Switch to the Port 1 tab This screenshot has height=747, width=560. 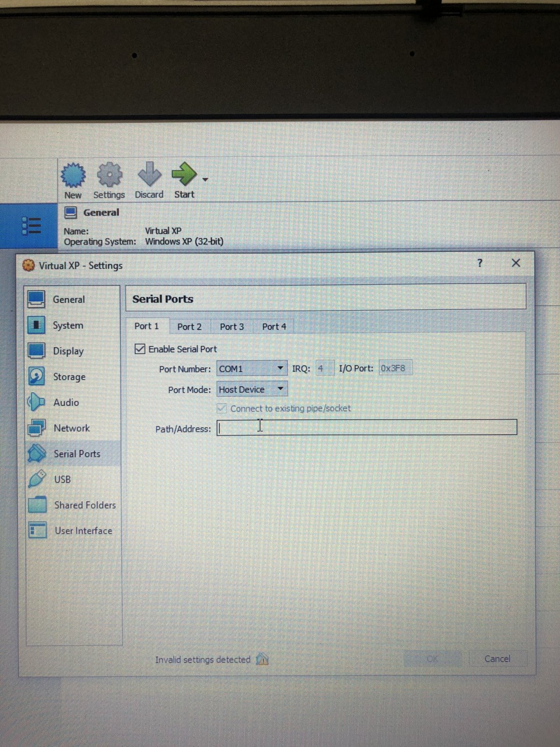coord(147,326)
